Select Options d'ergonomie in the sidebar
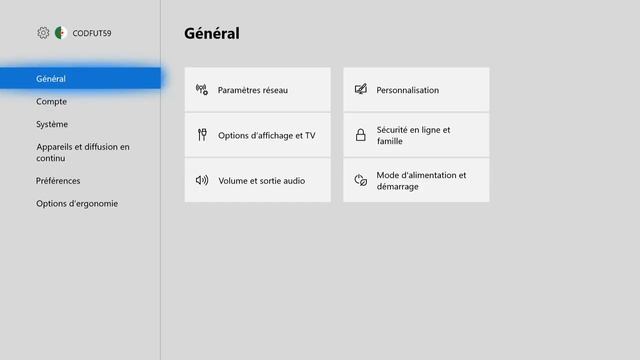Viewport: 640px width, 360px height. click(x=77, y=203)
